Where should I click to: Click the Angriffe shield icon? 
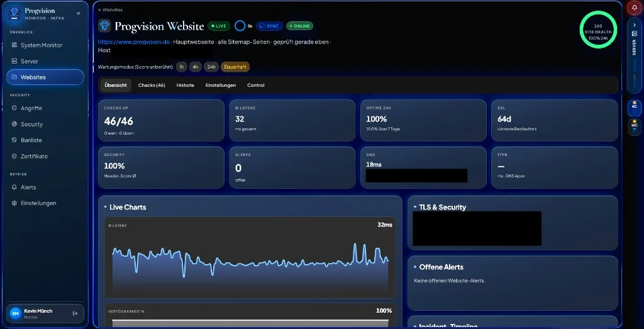[14, 108]
